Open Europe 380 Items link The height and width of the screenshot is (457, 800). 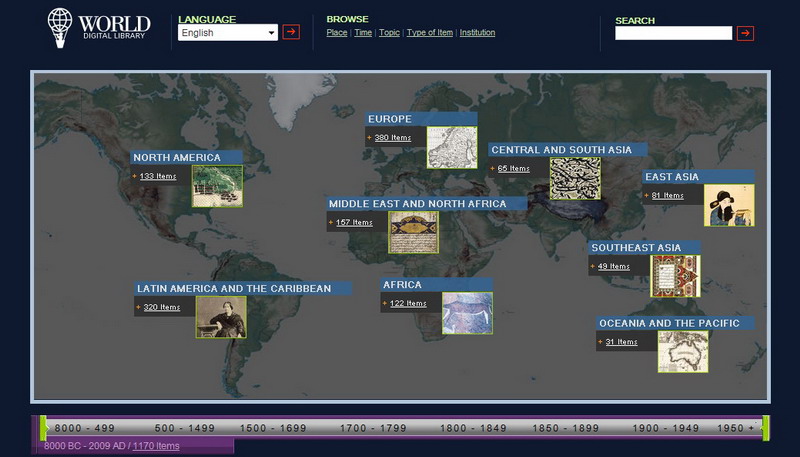pyautogui.click(x=392, y=137)
